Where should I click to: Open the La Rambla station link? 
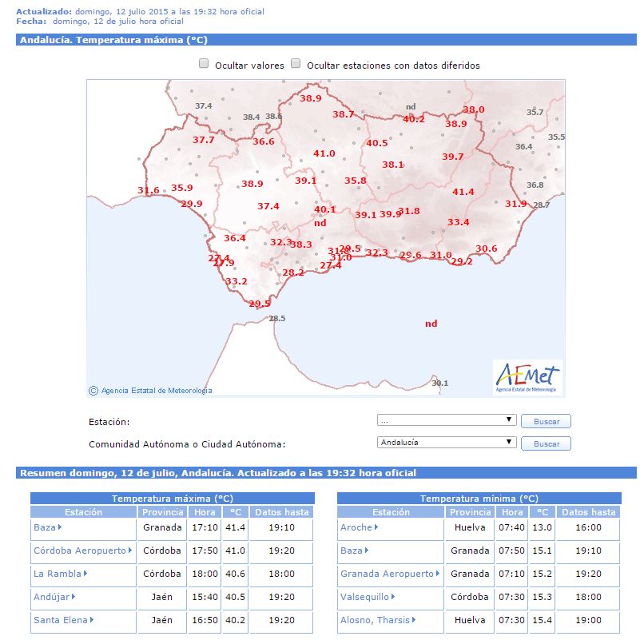pos(60,574)
